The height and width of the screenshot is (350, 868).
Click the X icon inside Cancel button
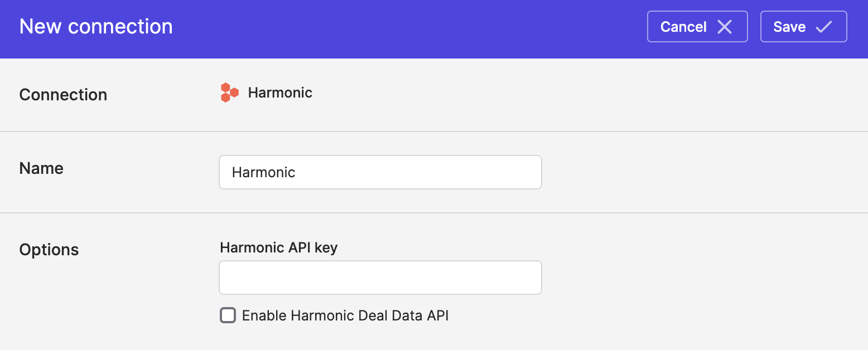(x=724, y=27)
